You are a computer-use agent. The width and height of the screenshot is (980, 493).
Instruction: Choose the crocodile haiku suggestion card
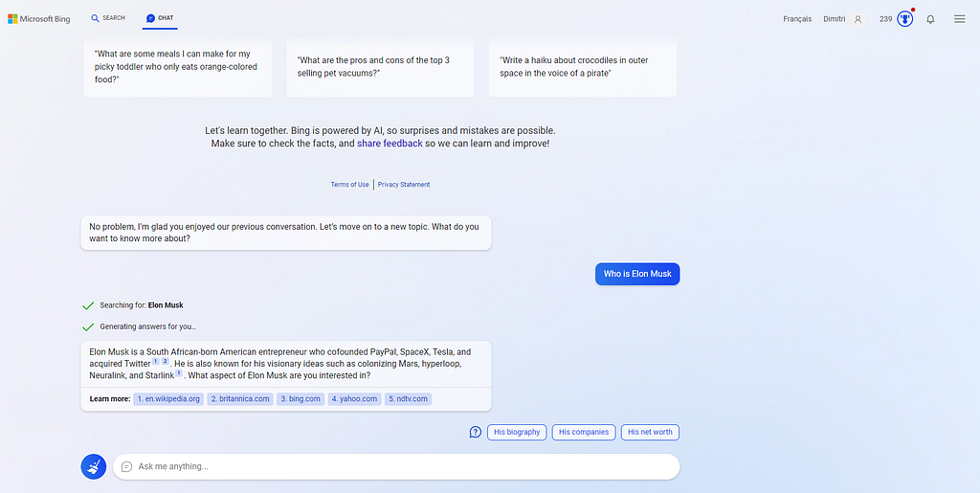click(583, 67)
